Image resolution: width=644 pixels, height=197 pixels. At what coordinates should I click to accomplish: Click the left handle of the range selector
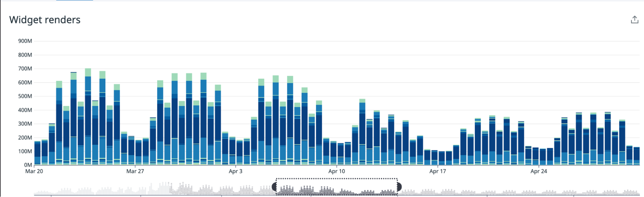tap(274, 187)
